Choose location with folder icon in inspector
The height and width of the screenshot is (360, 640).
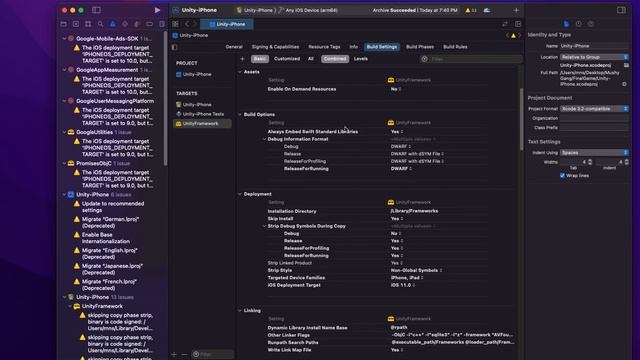[x=626, y=65]
